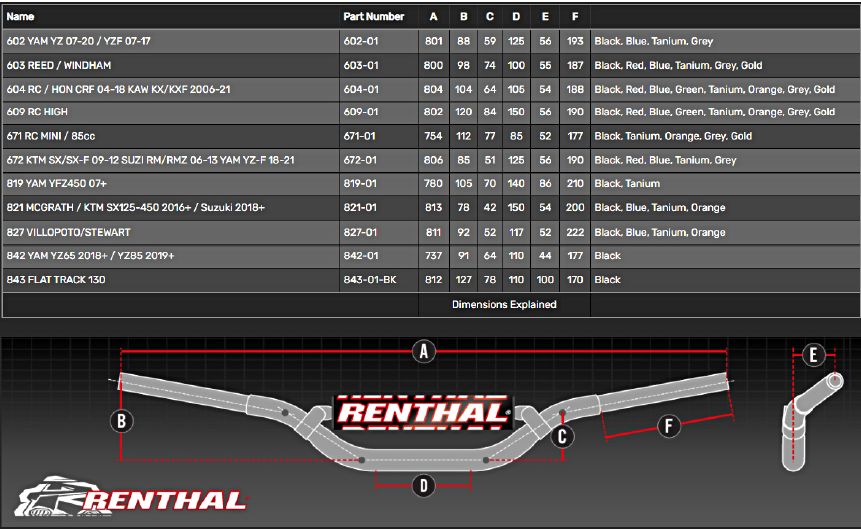Select row 602 YAM YZ 07-20 / YZF 07-17
The image size is (861, 529).
(431, 41)
